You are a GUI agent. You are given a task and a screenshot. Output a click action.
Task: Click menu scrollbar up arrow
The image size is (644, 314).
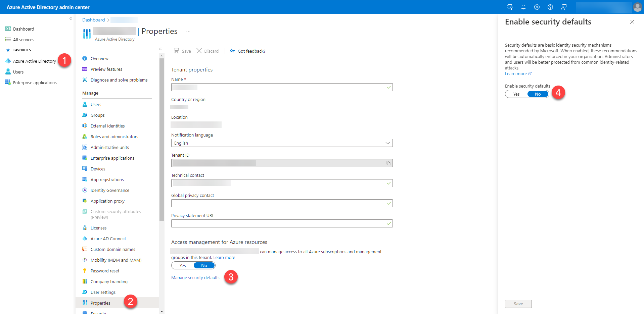point(162,56)
